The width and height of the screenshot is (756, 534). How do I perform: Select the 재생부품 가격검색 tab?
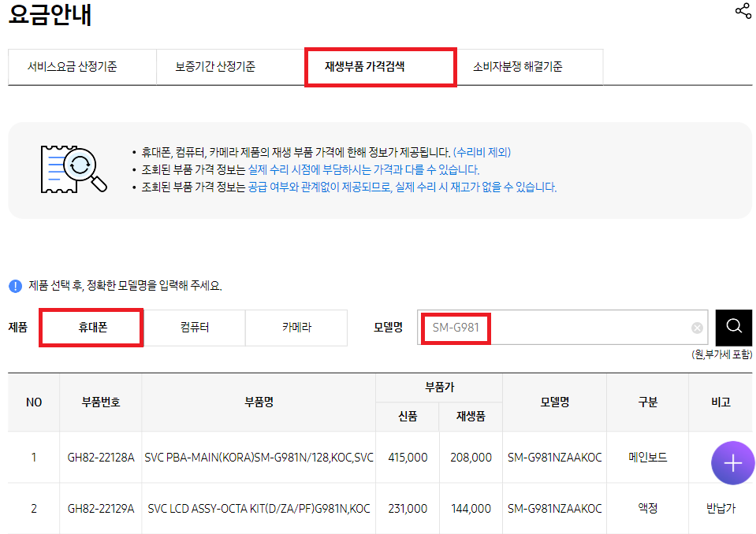(x=379, y=67)
